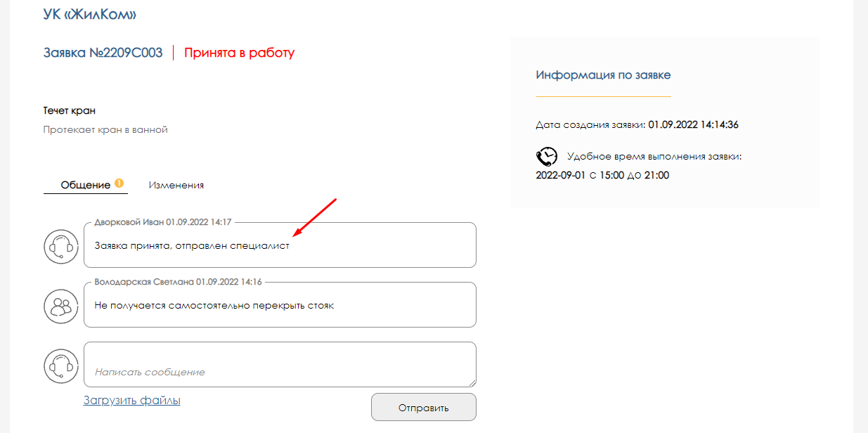Click the time range 15:00 до 21:00
Viewport: 868px width, 433px height.
tap(634, 175)
